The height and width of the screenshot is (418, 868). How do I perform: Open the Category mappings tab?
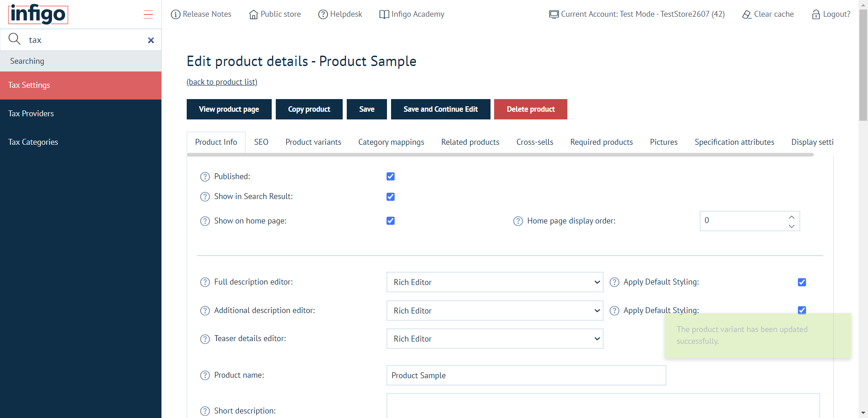[x=391, y=142]
